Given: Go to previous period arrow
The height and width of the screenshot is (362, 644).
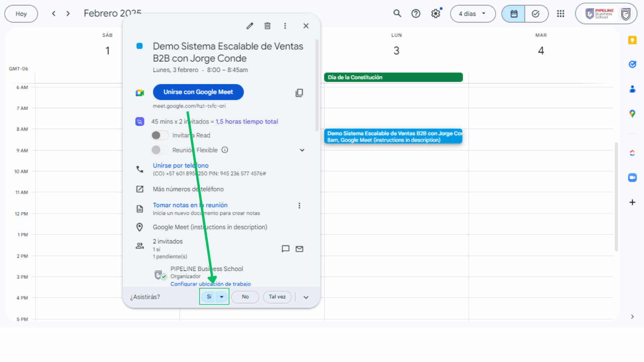Looking at the screenshot, I should 54,13.
